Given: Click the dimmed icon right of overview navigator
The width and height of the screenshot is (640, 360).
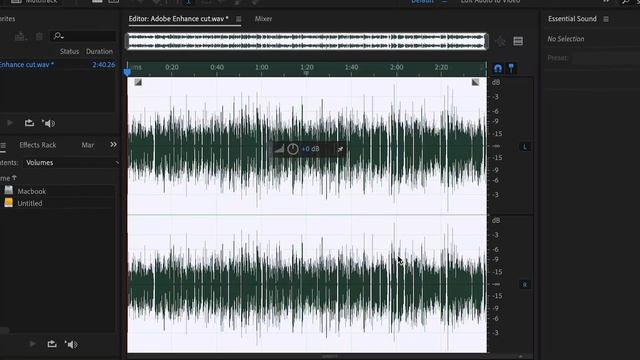Looking at the screenshot, I should (500, 41).
